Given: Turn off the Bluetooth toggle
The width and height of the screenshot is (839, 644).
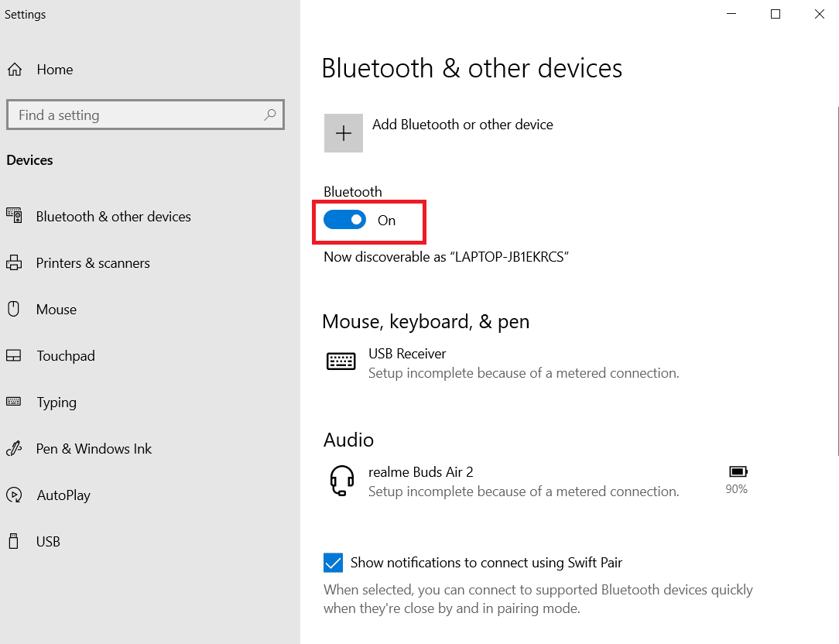Looking at the screenshot, I should (344, 220).
